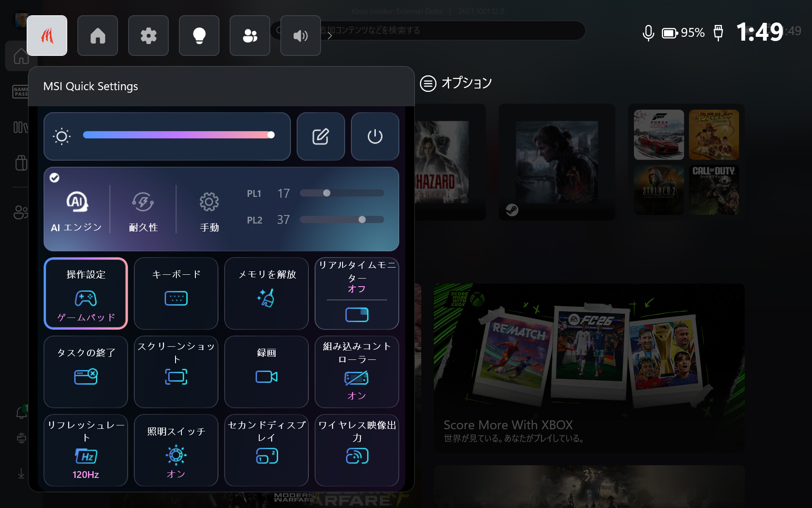
Task: Open ワイヤレス映像出力 wireless display tile
Action: pos(357,450)
